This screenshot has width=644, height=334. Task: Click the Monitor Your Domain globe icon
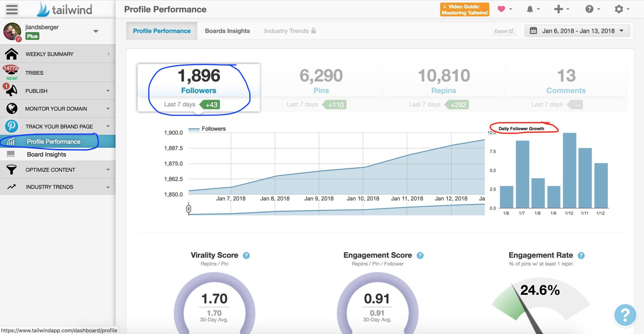point(12,108)
